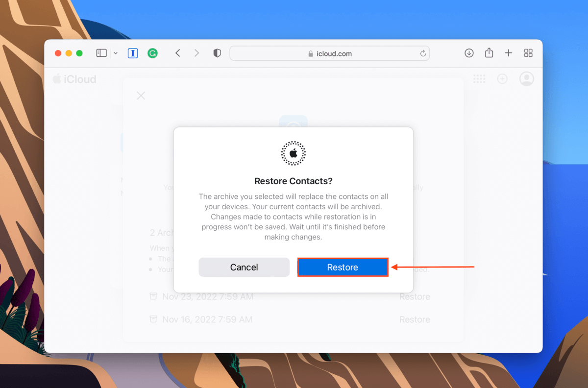
Task: Click the iCloud create new plus icon
Action: click(502, 79)
